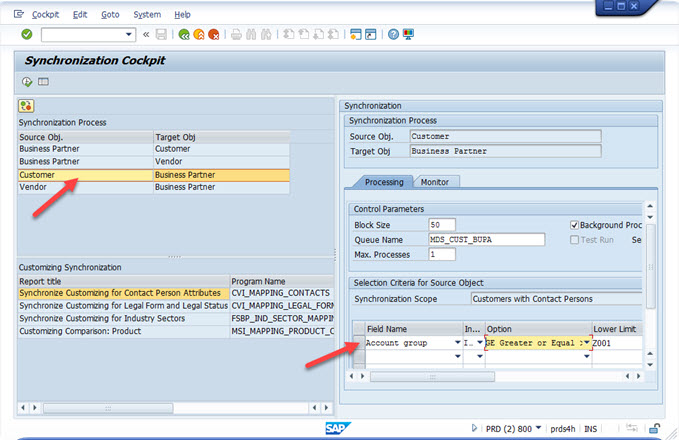This screenshot has width=679, height=440.
Task: Click the Last Page icon
Action: pos(333,34)
